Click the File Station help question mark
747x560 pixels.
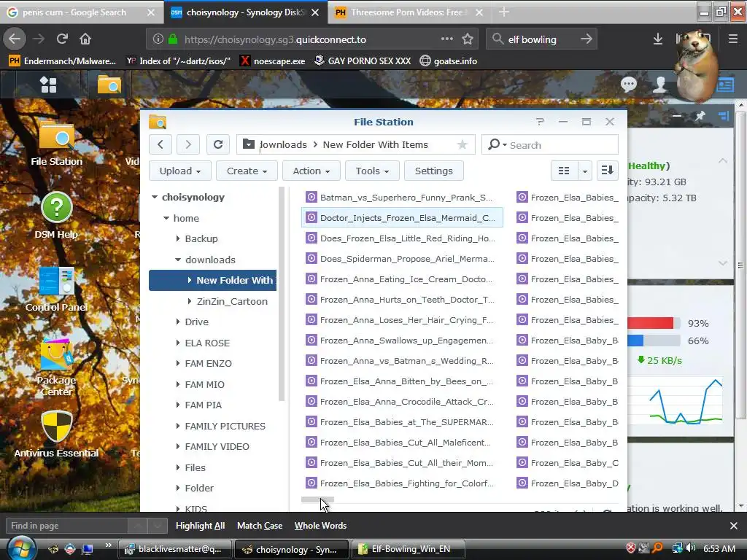540,122
